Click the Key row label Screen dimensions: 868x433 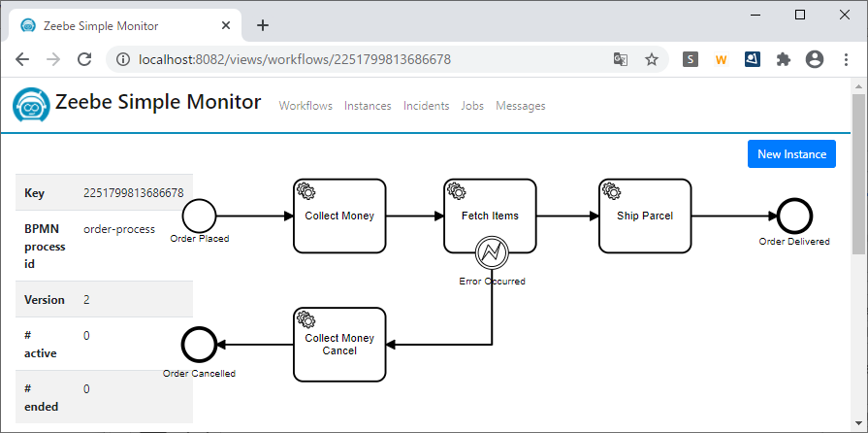coord(34,193)
